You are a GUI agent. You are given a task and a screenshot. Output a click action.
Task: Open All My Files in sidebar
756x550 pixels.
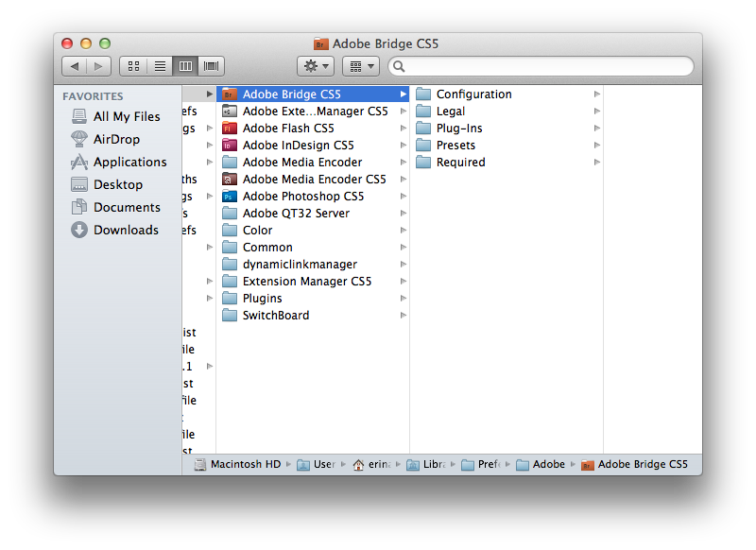point(115,116)
